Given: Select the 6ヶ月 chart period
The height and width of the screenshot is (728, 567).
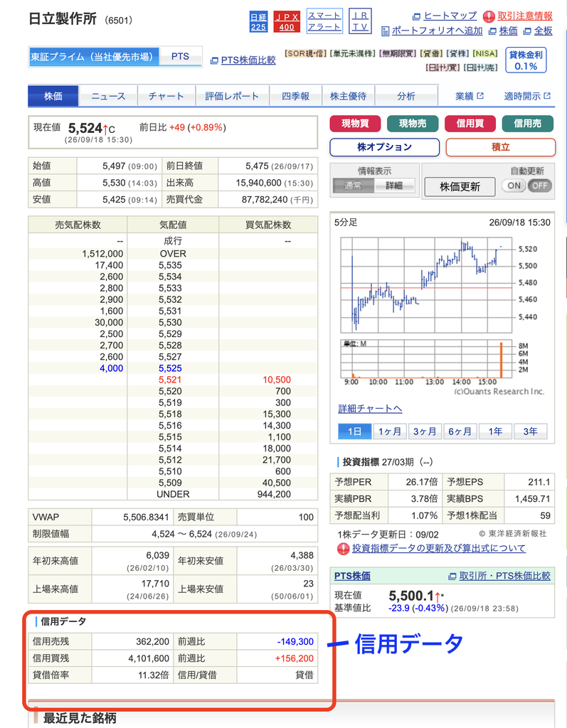Looking at the screenshot, I should pos(460,432).
